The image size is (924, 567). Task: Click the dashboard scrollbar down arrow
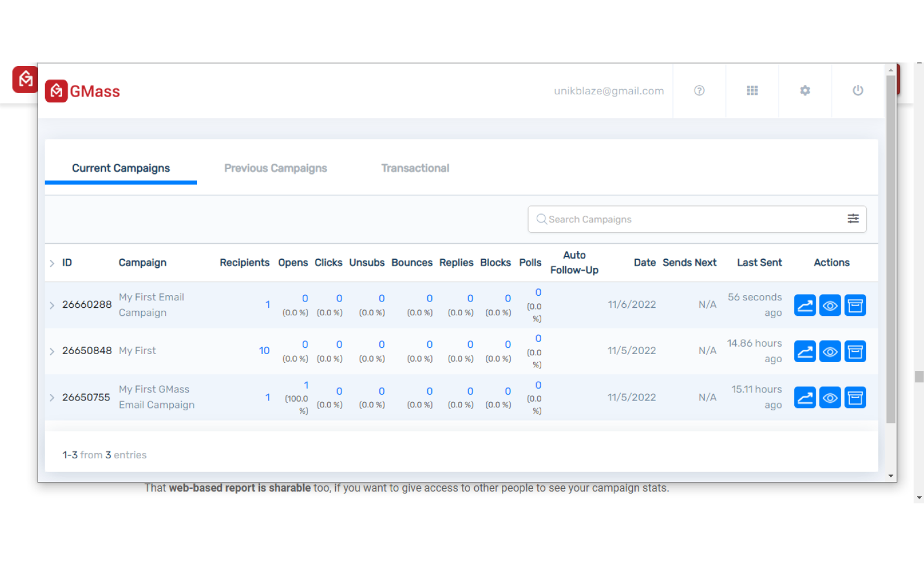(x=891, y=476)
